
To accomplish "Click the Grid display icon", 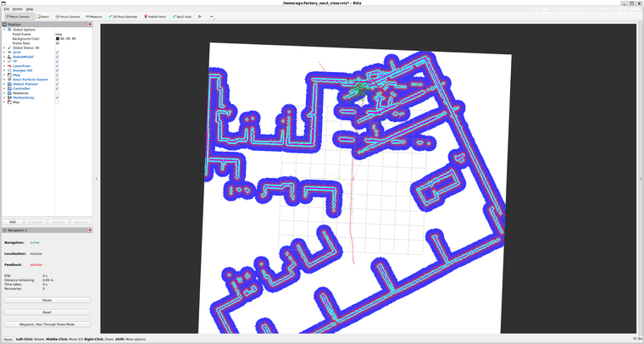I will [x=9, y=53].
